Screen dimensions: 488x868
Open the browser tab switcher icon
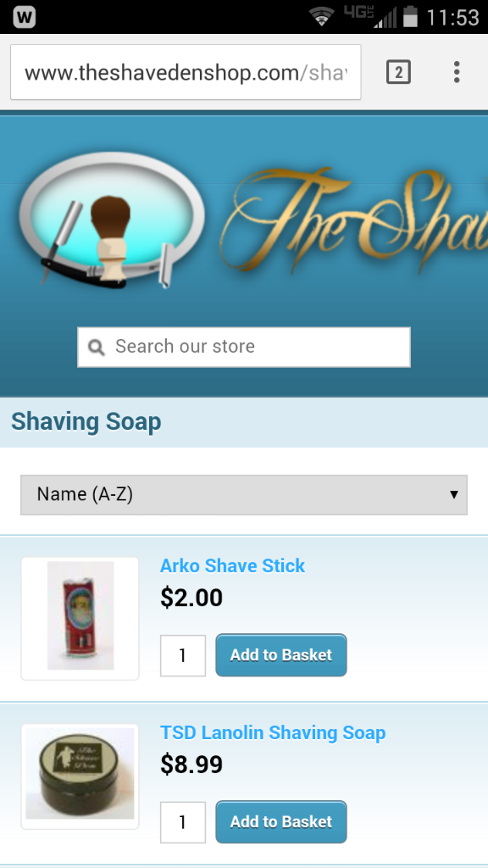click(x=398, y=73)
